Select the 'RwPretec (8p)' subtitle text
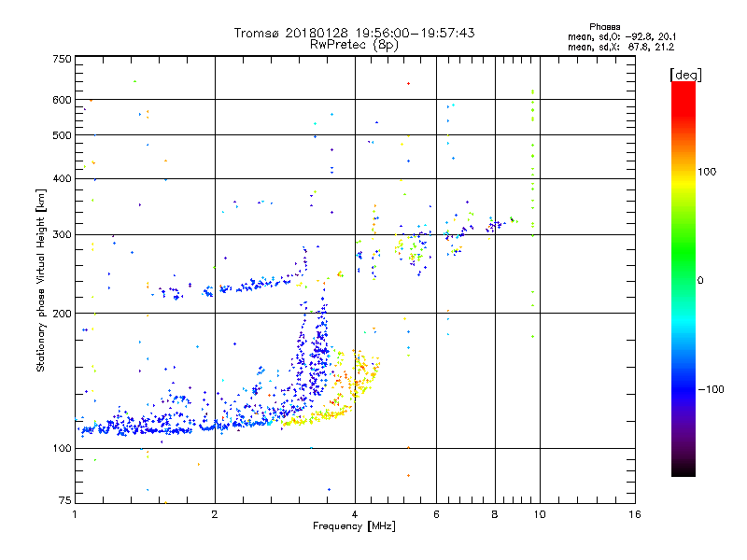Image resolution: width=747 pixels, height=560 pixels. point(354,45)
